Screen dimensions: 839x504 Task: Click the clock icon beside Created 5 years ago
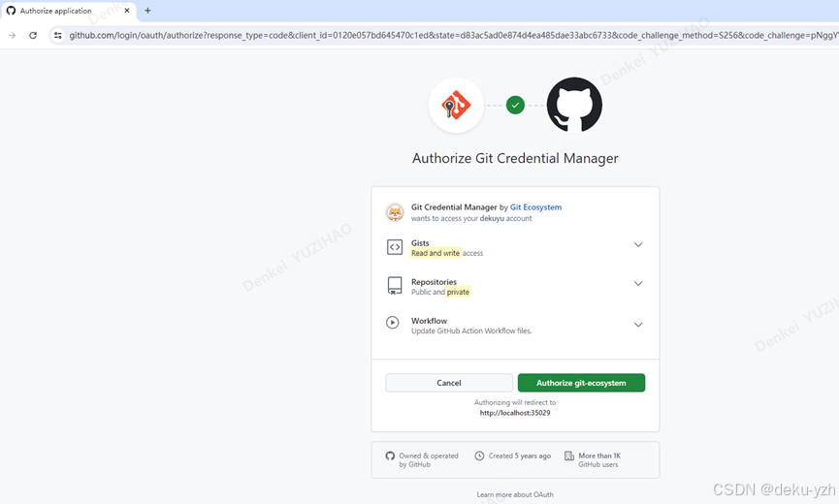479,456
